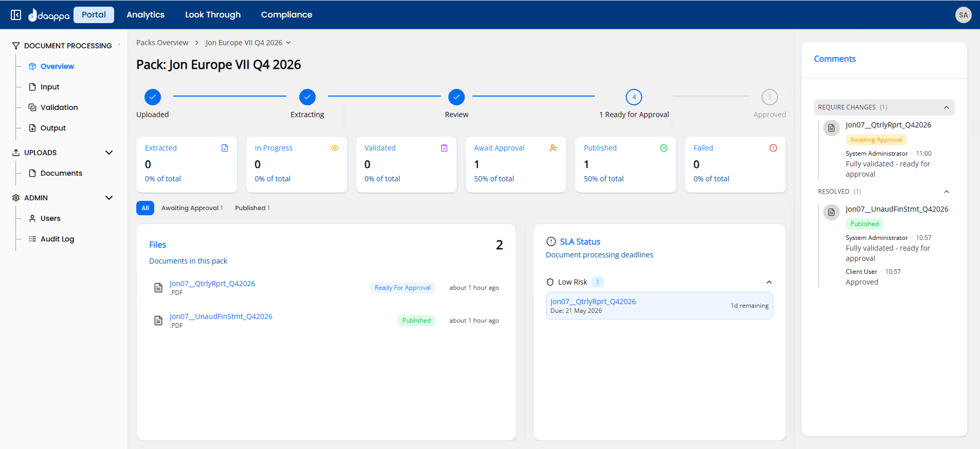
Task: Open Users under Admin
Action: tap(50, 218)
